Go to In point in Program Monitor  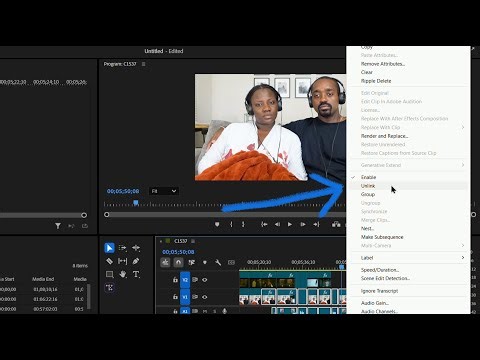tap(264, 225)
